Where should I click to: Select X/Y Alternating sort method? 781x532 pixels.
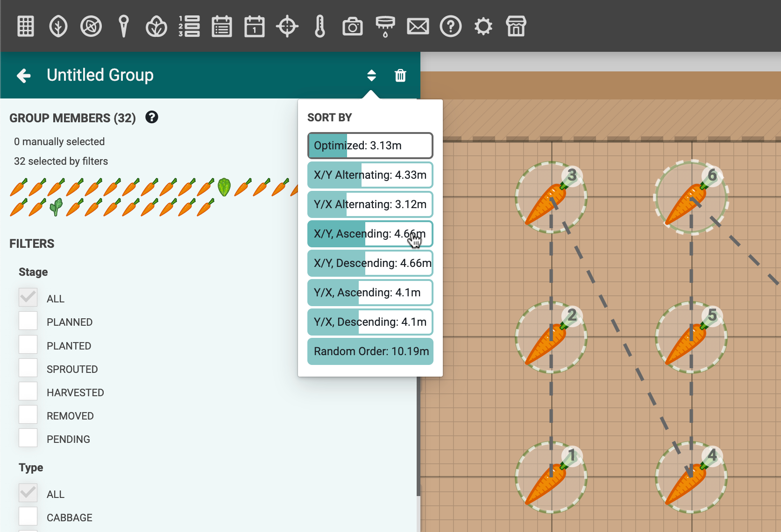click(x=370, y=175)
